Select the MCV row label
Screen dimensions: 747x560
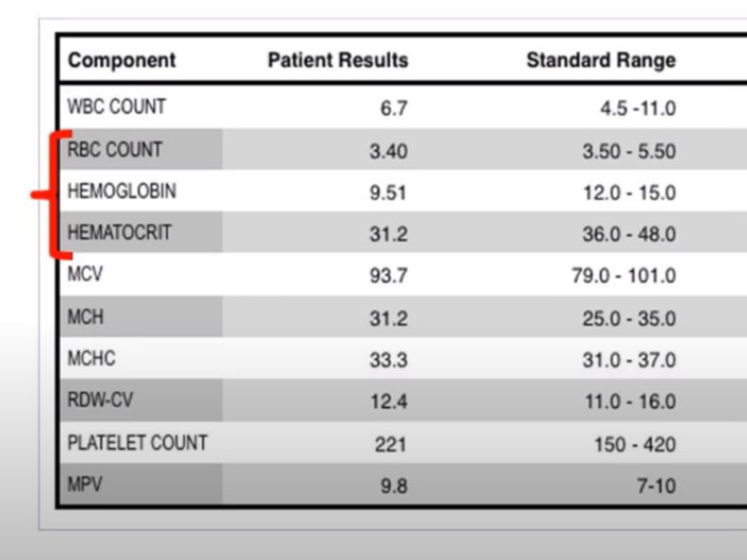pyautogui.click(x=85, y=274)
